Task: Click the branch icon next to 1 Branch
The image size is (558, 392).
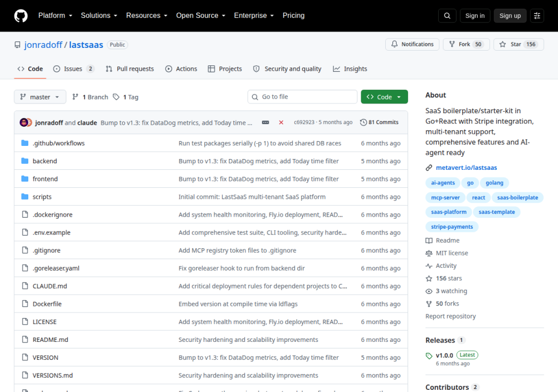Action: (75, 97)
